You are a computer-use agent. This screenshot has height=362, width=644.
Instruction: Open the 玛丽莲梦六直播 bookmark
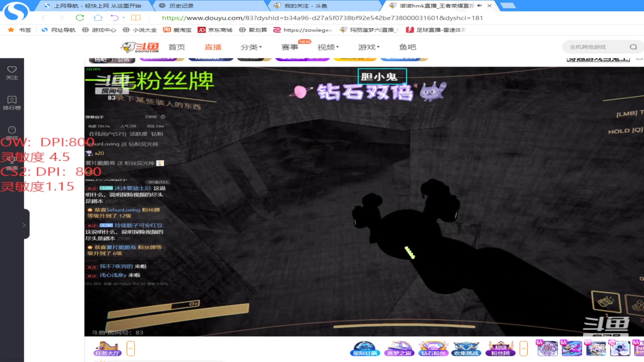tap(369, 30)
